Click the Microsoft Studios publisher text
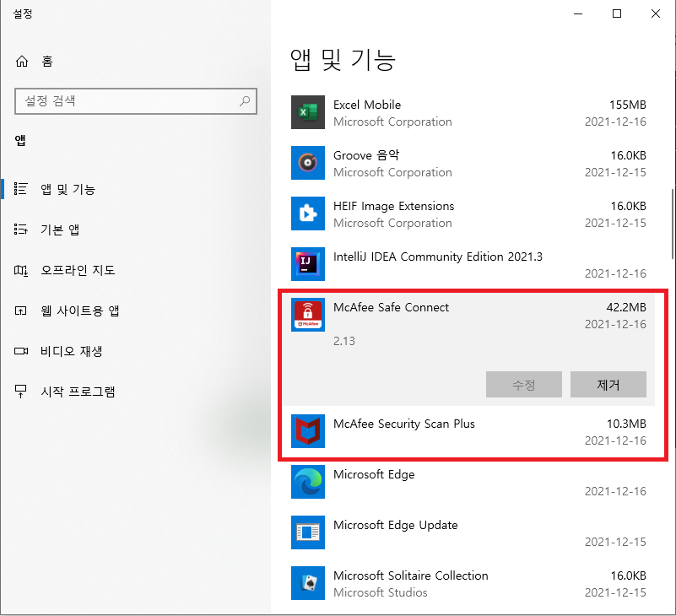Image resolution: width=676 pixels, height=616 pixels. click(381, 592)
